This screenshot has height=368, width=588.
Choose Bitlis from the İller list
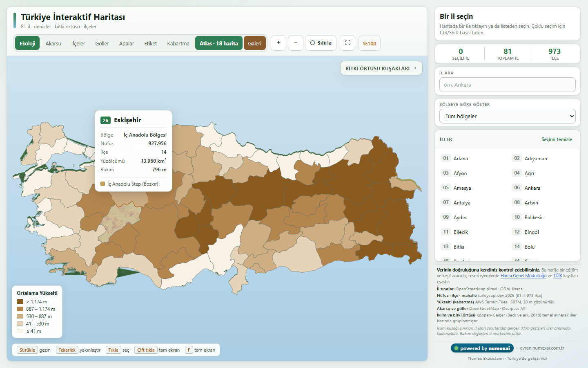(472, 247)
